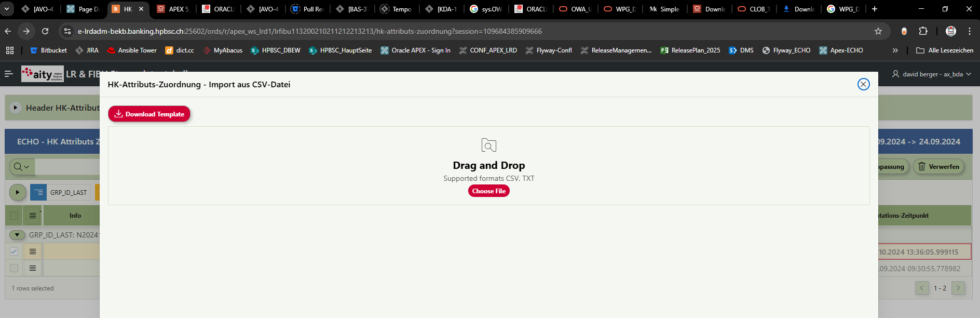Open row menu of the first row
Viewport: 980px width, 318px height.
click(x=33, y=251)
